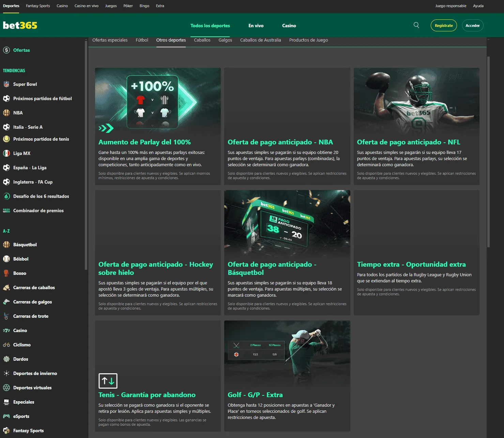The image size is (504, 438).
Task: Click the main page vertical scrollbar
Action: [488, 152]
